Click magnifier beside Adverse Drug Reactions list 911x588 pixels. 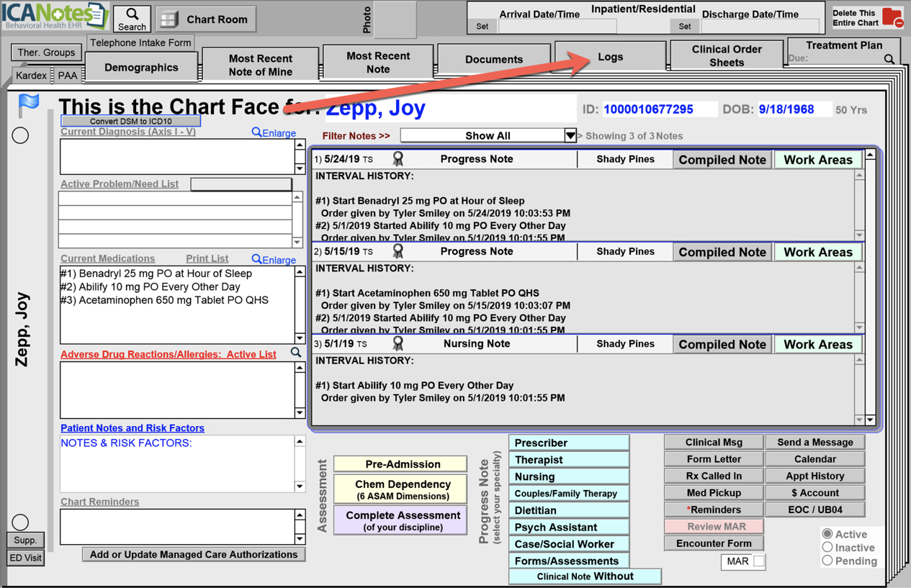[x=296, y=353]
